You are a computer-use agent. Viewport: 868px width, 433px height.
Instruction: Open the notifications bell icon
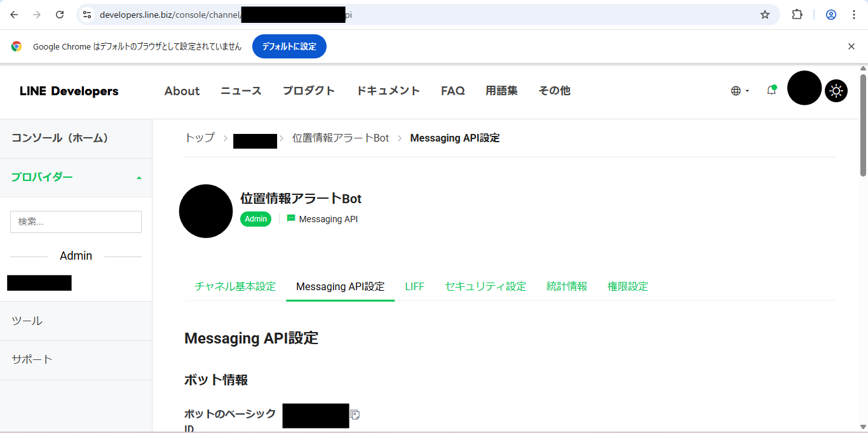coord(771,90)
